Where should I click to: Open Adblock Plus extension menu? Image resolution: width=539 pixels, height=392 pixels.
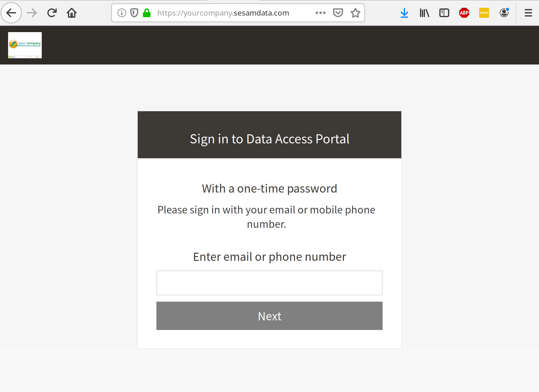point(464,13)
